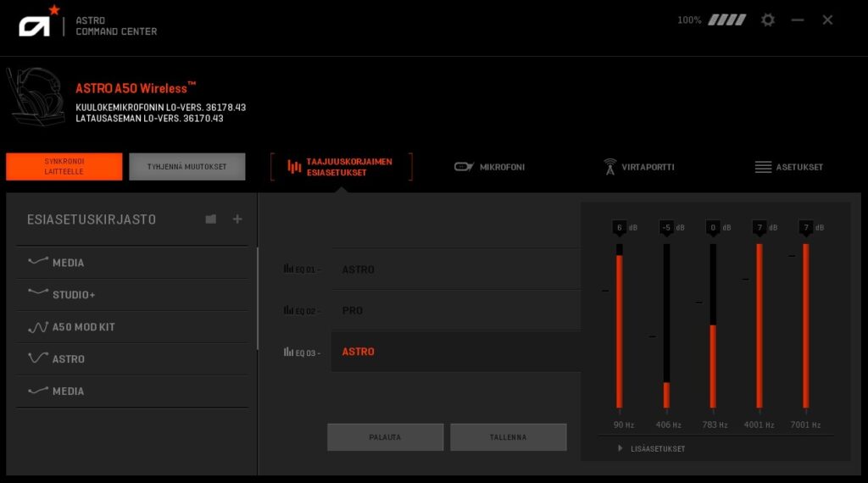Click the list icon on Asetukset tab
The height and width of the screenshot is (483, 868).
tap(763, 167)
